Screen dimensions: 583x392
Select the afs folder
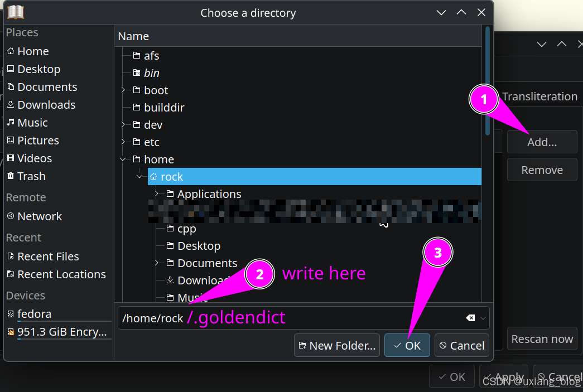(x=147, y=56)
